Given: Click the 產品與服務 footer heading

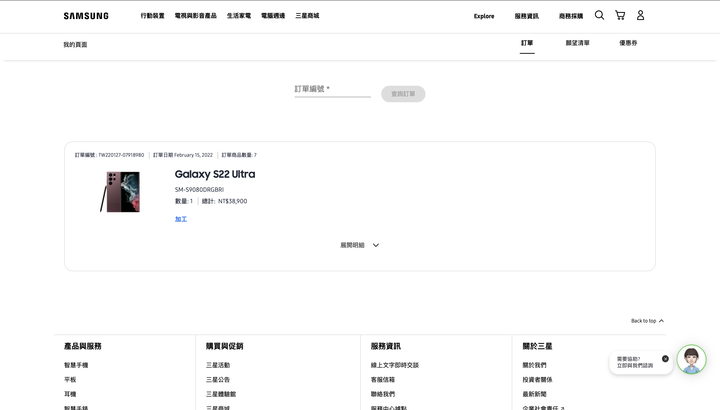Looking at the screenshot, I should tap(83, 346).
